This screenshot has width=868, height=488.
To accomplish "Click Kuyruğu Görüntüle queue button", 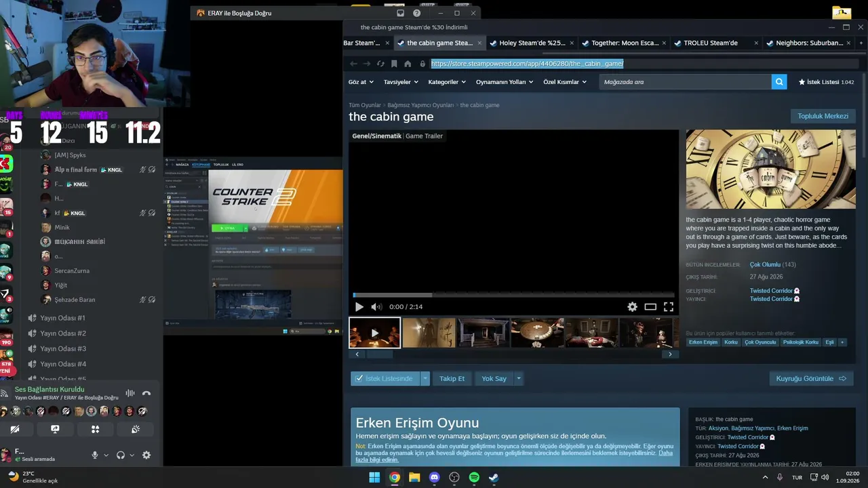I will (811, 379).
